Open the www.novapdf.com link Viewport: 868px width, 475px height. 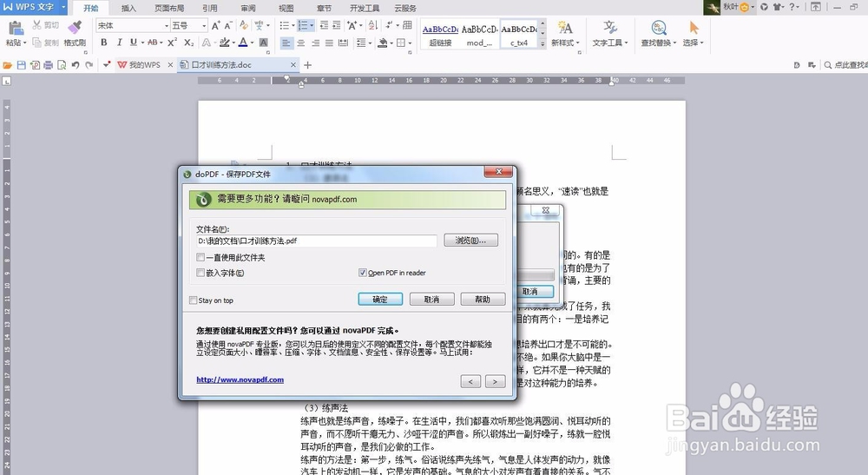point(240,379)
